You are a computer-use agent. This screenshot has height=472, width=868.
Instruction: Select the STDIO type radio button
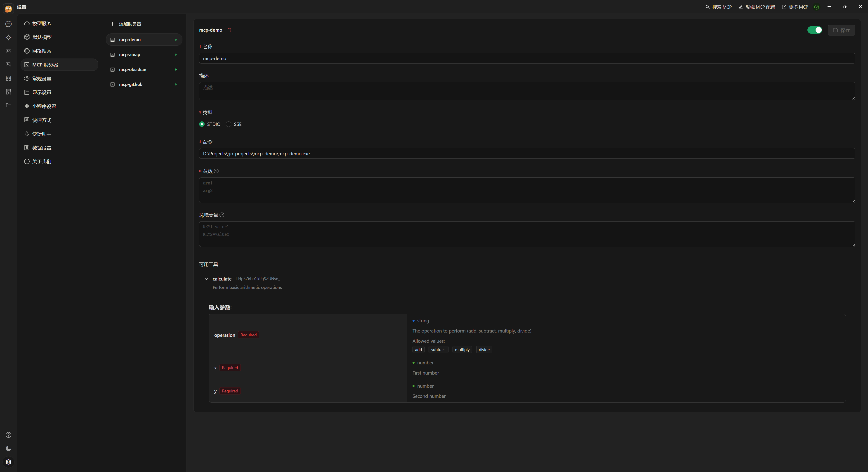tap(202, 124)
